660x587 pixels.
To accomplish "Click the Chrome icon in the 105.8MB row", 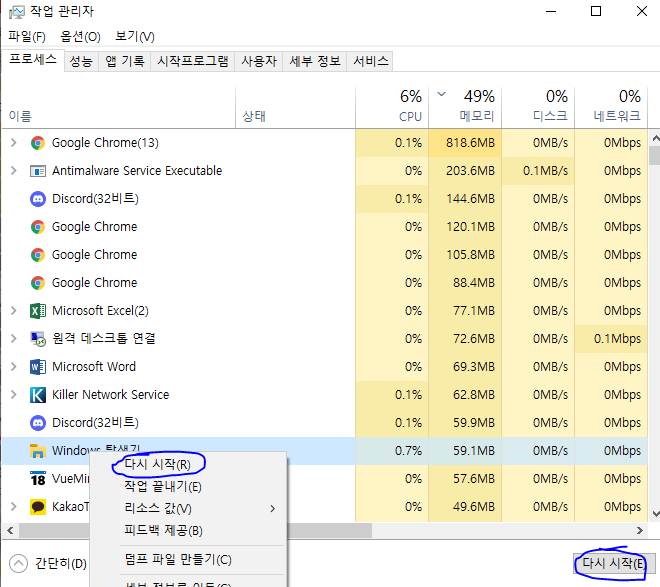I will 38,255.
